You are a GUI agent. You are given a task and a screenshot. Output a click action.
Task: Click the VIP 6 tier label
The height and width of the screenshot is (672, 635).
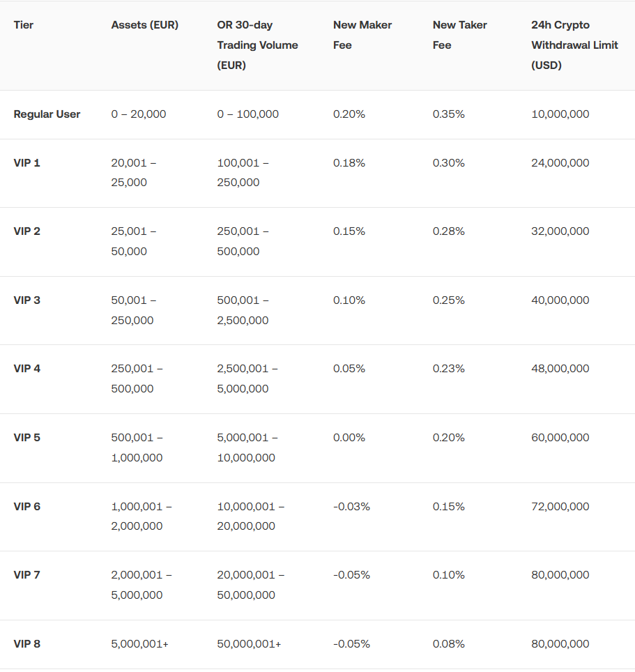point(27,507)
